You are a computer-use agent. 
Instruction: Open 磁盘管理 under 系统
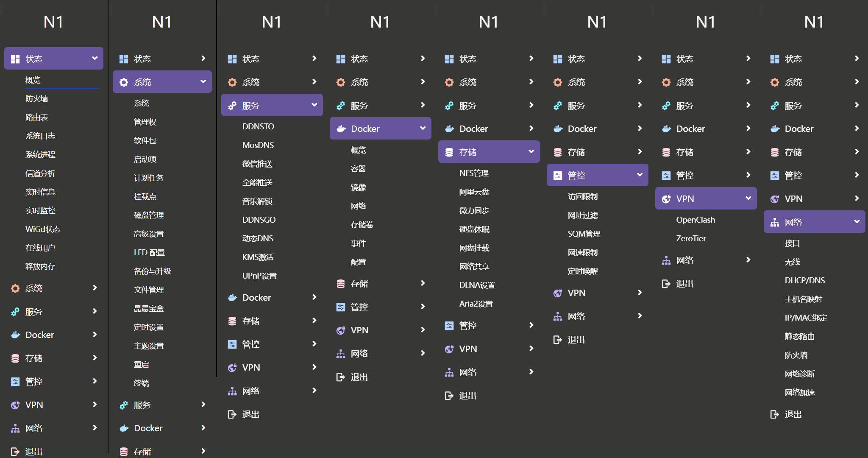pyautogui.click(x=149, y=215)
